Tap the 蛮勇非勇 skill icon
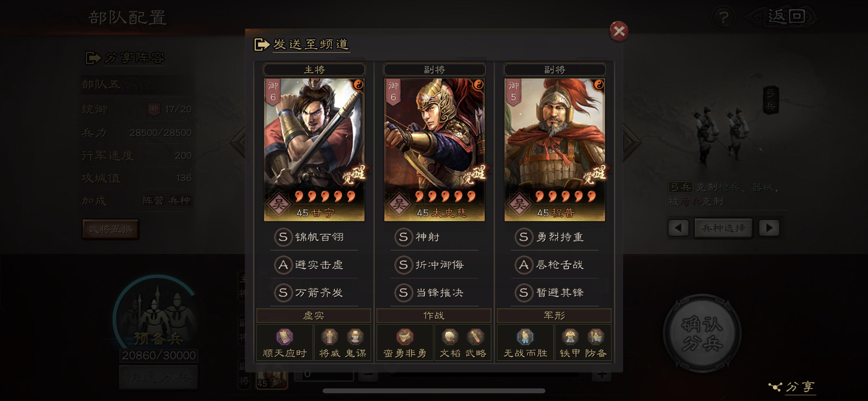Viewport: 868px width, 401px height. point(405,337)
